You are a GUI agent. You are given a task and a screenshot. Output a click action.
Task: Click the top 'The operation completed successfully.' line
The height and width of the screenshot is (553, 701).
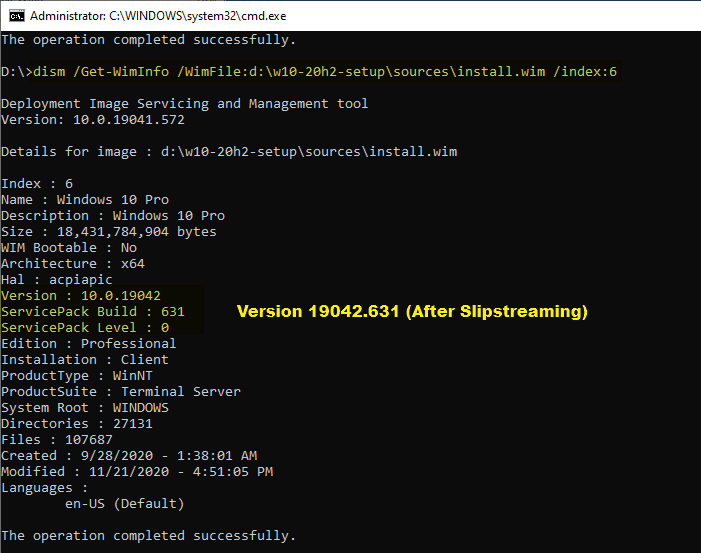pyautogui.click(x=148, y=40)
